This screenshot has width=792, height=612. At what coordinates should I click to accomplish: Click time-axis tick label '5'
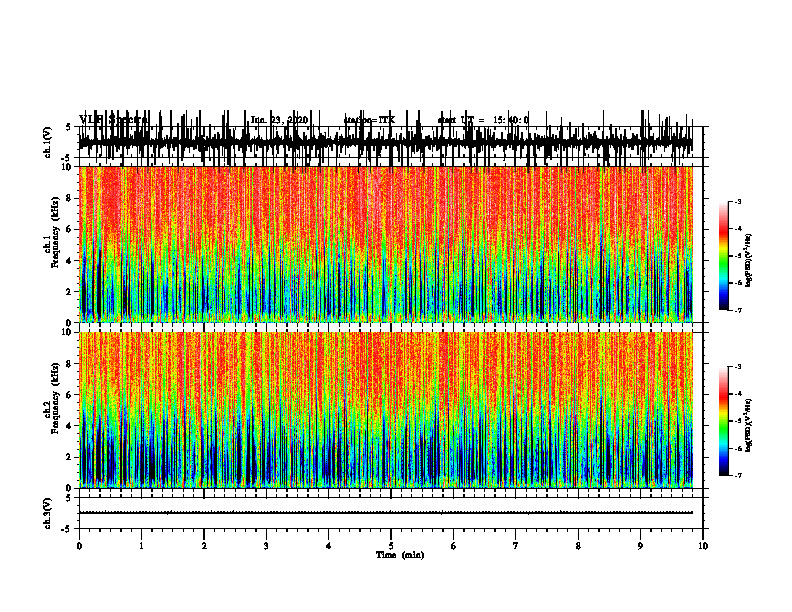pyautogui.click(x=391, y=546)
